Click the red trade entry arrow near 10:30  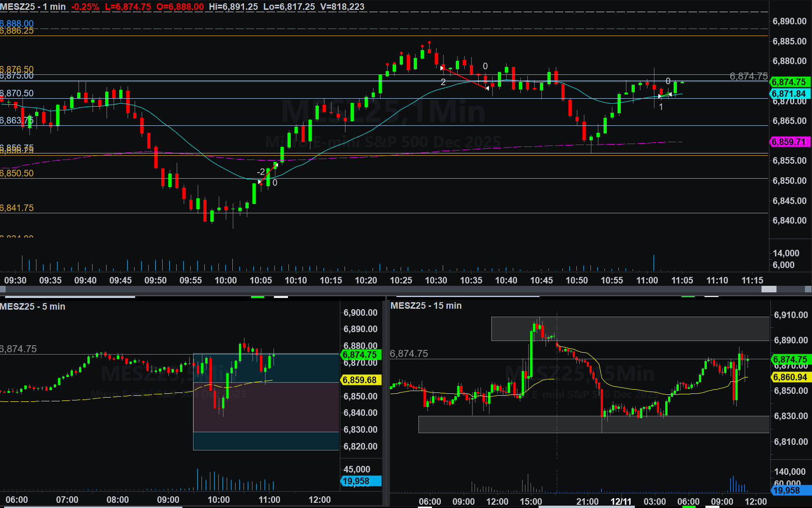(x=442, y=68)
